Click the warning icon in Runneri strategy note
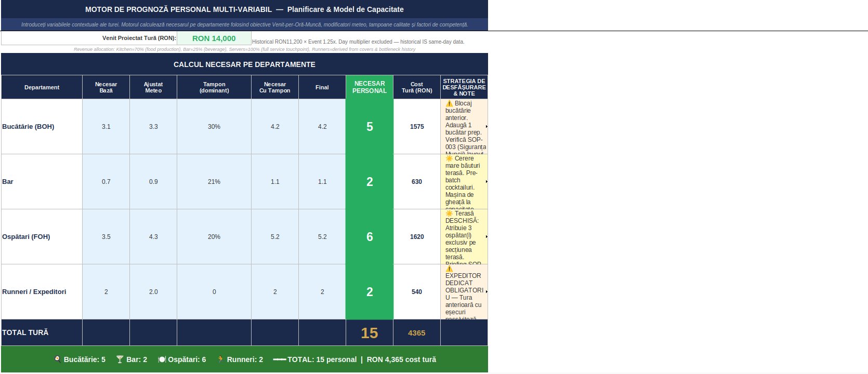Viewport: 868px width, 374px height. click(449, 269)
